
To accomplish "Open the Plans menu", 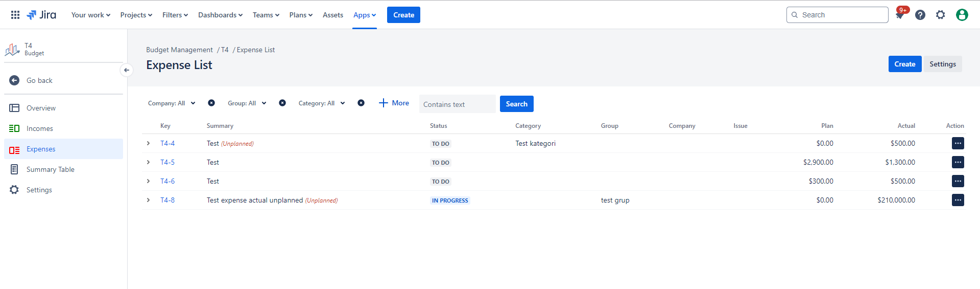I will (x=301, y=15).
